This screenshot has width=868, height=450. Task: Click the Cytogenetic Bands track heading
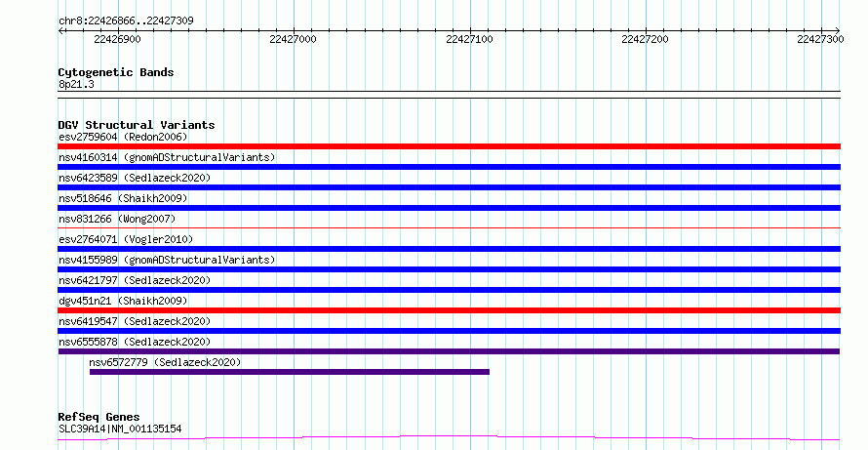click(116, 72)
